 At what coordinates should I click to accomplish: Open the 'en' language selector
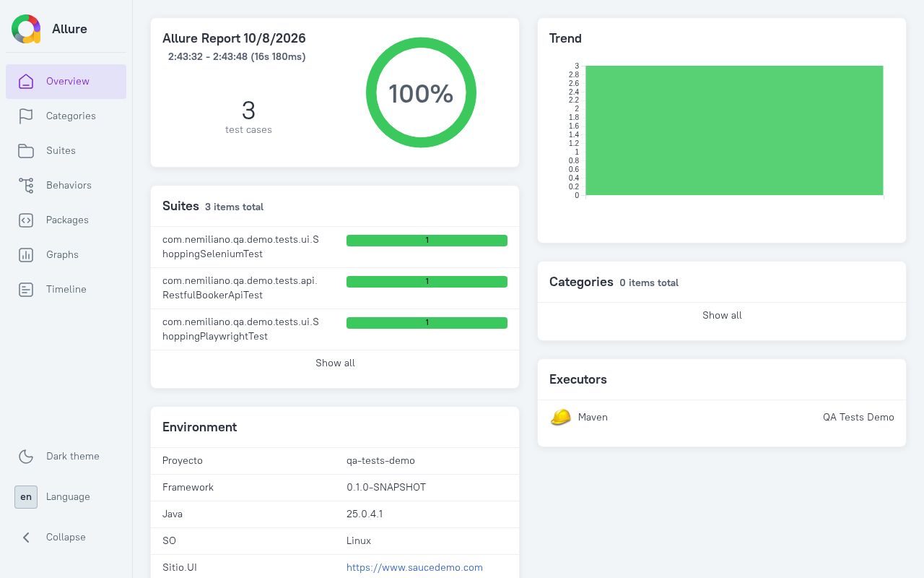[26, 497]
